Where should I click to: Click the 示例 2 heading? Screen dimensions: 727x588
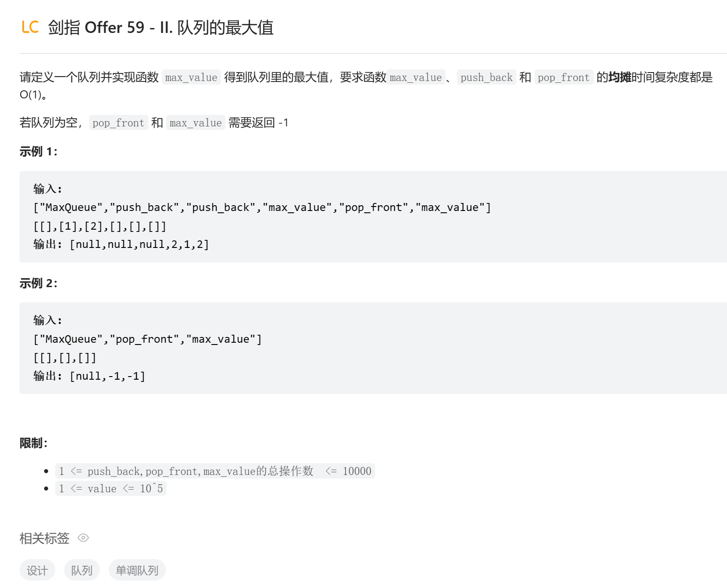(x=38, y=284)
